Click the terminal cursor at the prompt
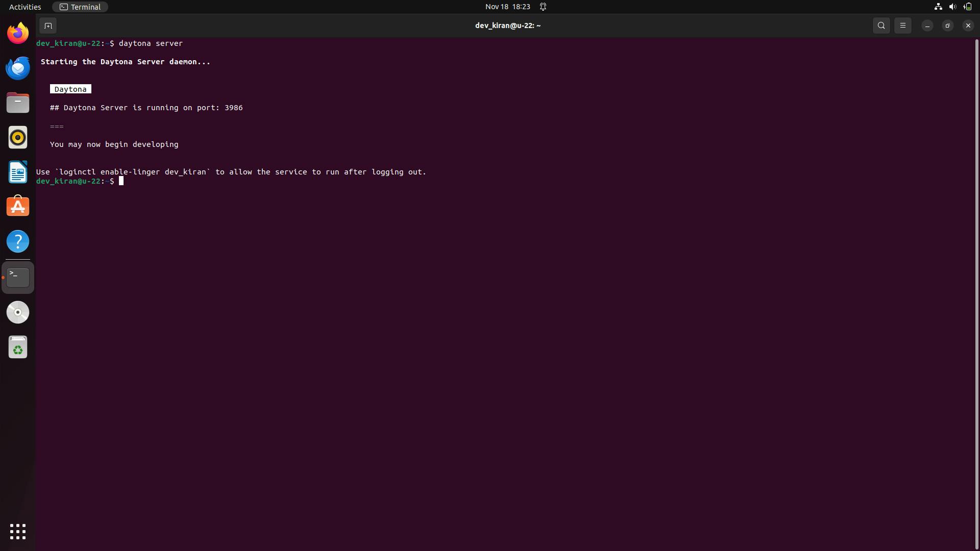Viewport: 980px width, 551px height. point(121,181)
